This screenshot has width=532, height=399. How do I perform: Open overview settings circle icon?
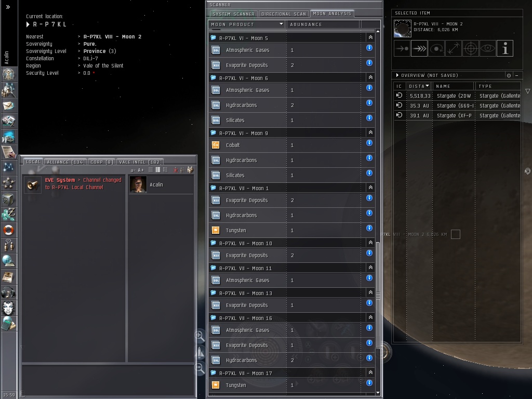(x=509, y=75)
